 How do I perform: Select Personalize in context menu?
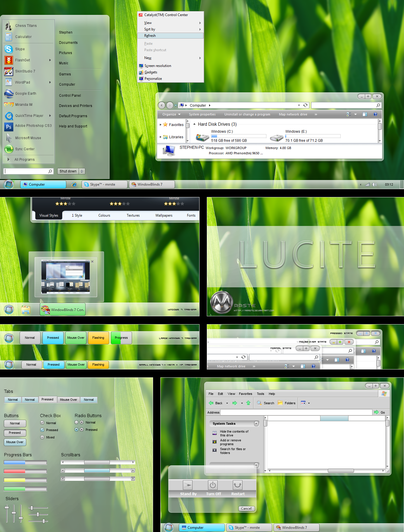[171, 79]
